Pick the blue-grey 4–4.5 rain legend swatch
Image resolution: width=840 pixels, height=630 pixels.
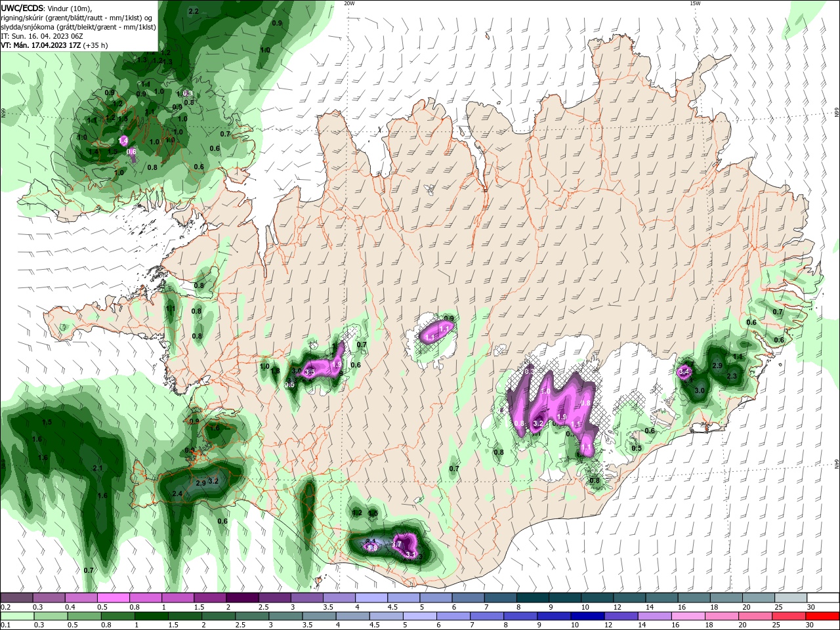[354, 616]
